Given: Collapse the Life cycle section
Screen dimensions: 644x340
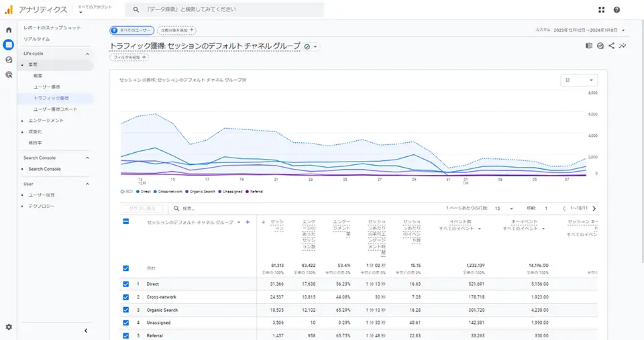Looking at the screenshot, I should click(x=87, y=54).
